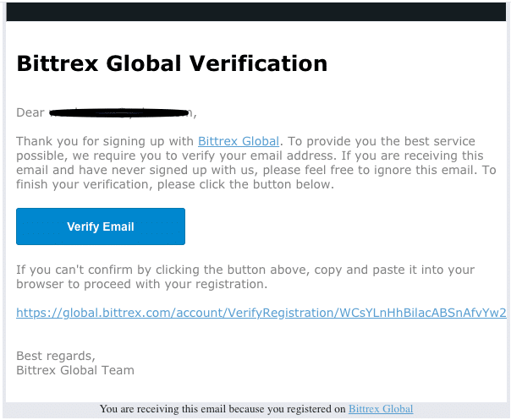
Task: Click 'finish your verification, please click the button' line
Action: point(175,184)
